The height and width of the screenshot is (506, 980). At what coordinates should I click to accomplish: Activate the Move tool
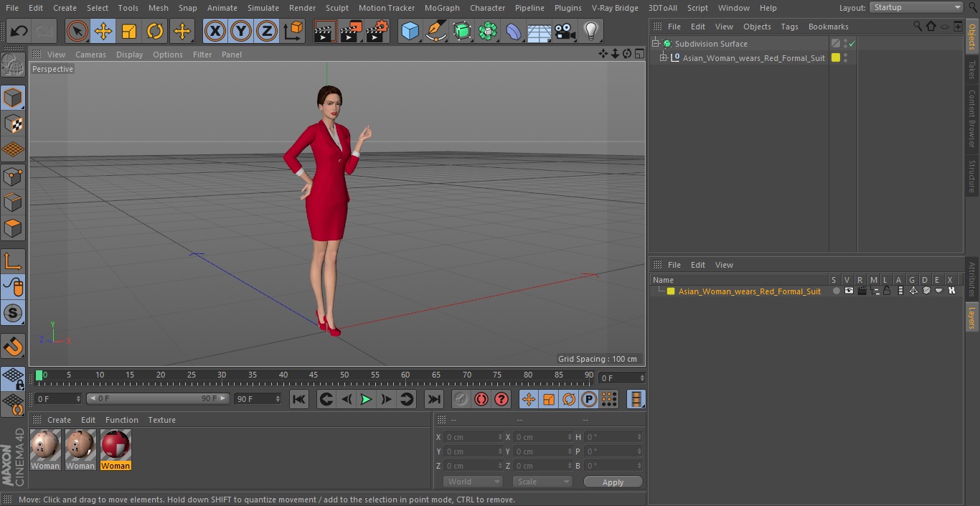(103, 32)
